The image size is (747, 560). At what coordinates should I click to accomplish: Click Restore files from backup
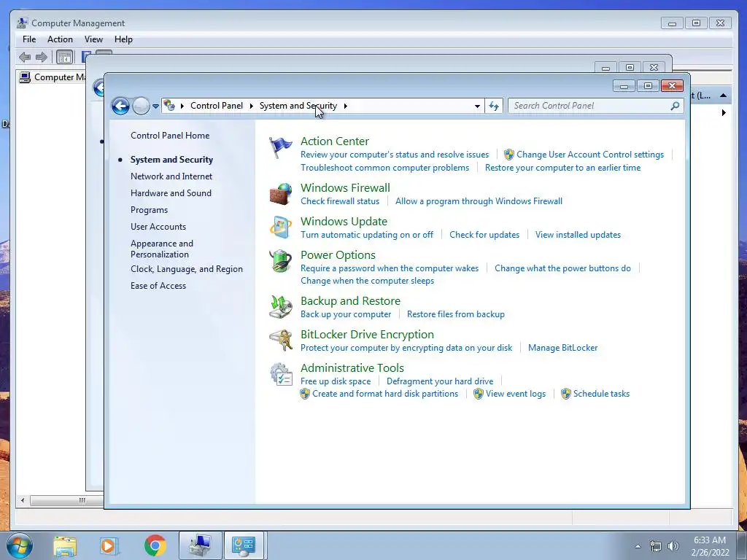click(456, 314)
